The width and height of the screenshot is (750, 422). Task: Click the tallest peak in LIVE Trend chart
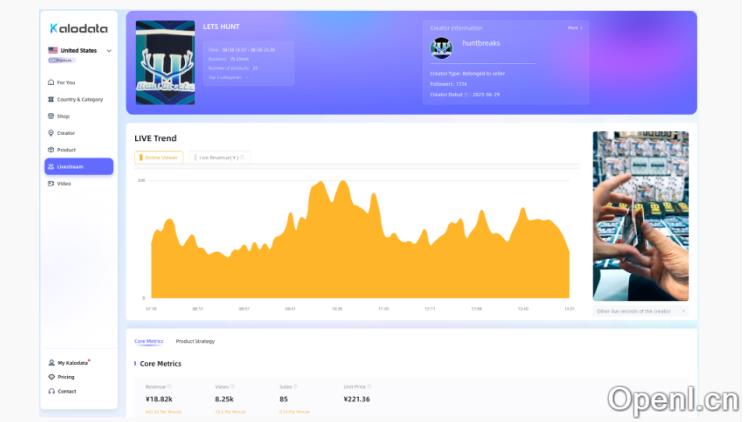342,182
